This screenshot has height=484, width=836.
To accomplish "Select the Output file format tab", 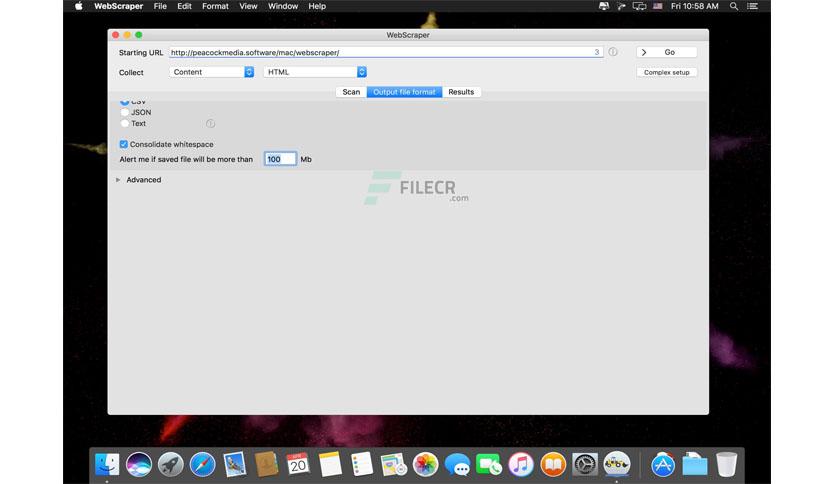I will point(404,92).
